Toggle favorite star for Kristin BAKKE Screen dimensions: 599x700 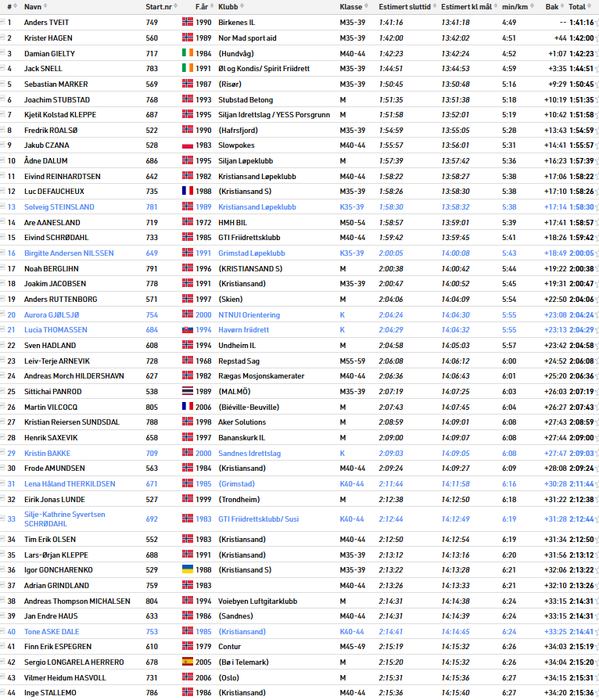595,454
